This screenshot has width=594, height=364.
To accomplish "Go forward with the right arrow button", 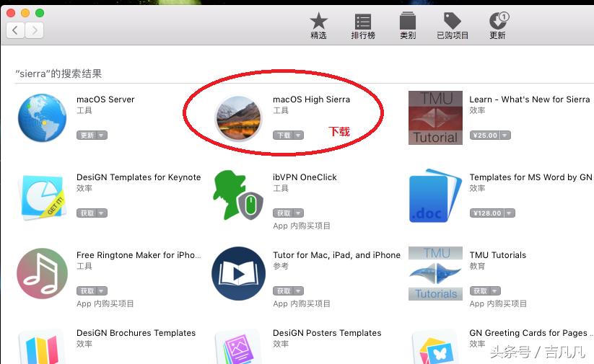I will [x=35, y=30].
